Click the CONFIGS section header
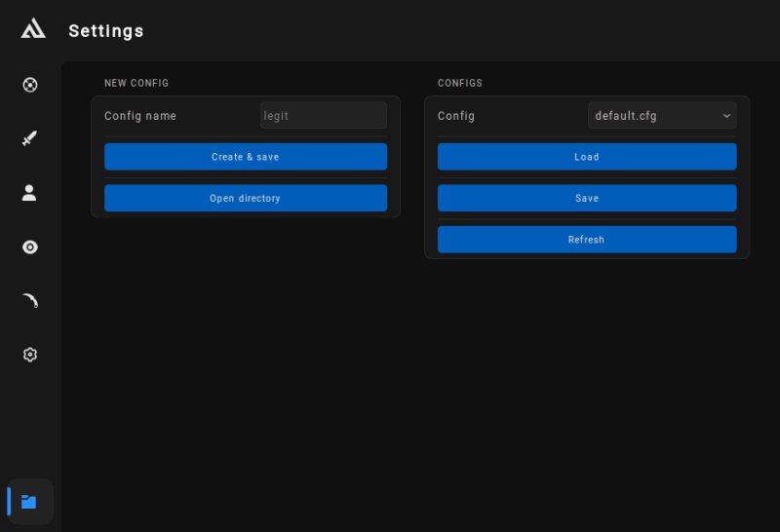780x532 pixels. 460,84
